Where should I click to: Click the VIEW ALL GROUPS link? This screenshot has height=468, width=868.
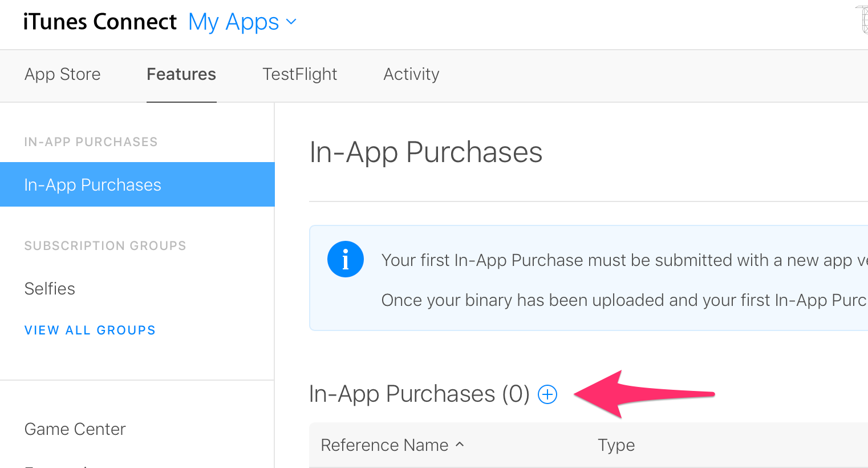pyautogui.click(x=90, y=330)
